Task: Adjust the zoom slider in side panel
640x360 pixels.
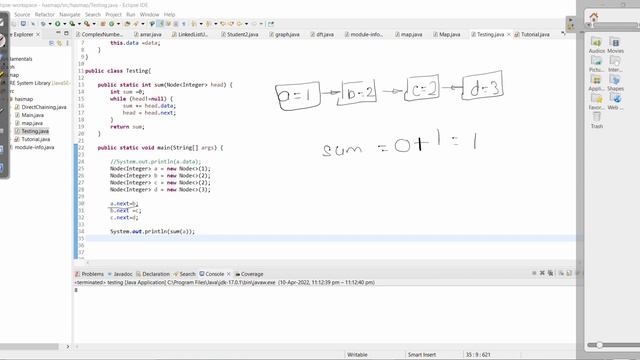Action: pyautogui.click(x=599, y=345)
